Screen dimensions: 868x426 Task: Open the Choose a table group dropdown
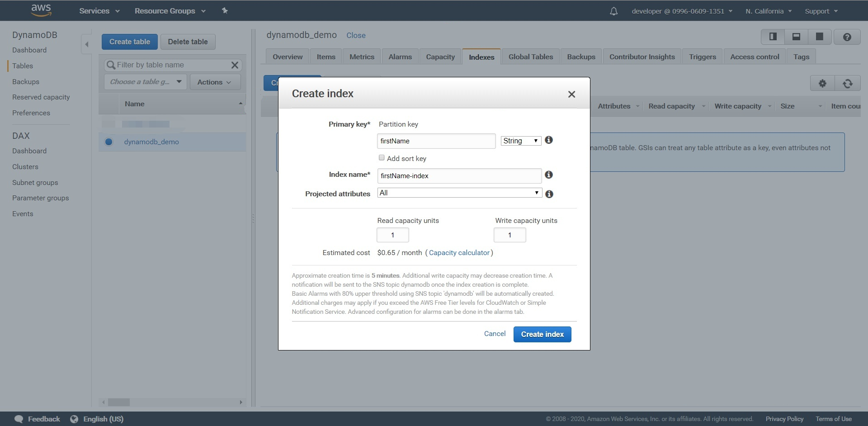click(x=146, y=82)
